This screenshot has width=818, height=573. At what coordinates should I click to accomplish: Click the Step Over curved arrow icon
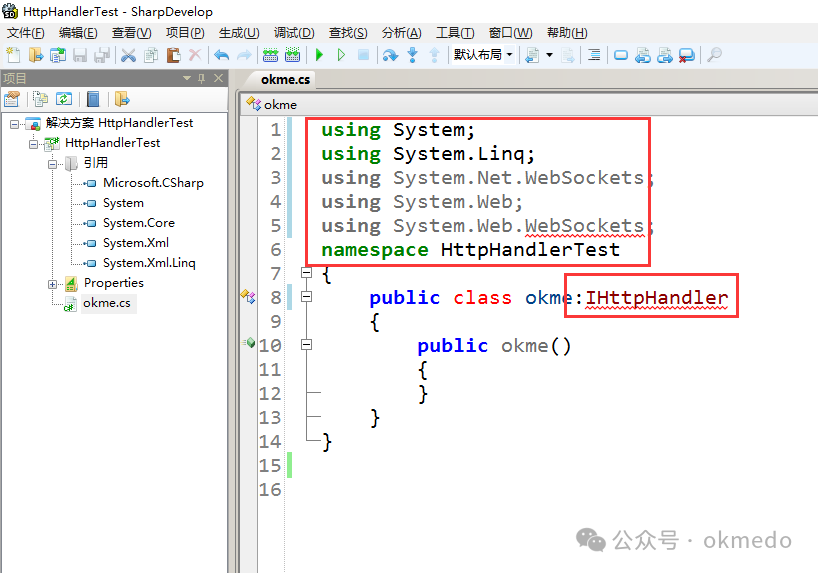(390, 55)
